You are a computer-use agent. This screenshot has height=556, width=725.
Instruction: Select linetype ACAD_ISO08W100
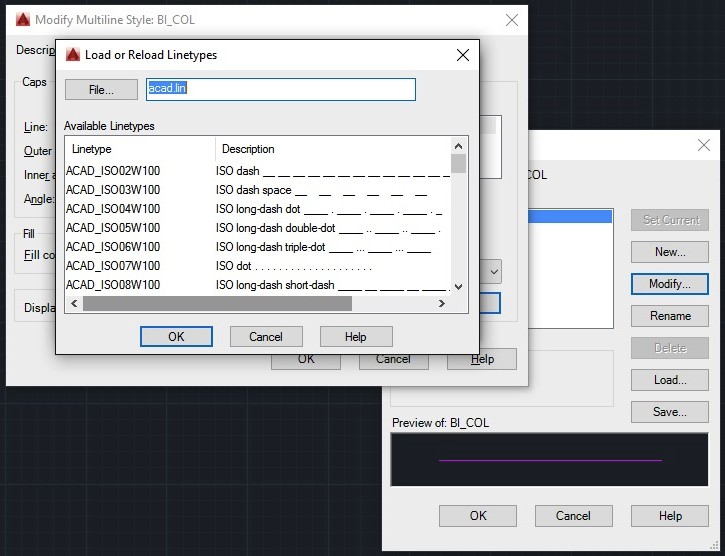point(113,285)
